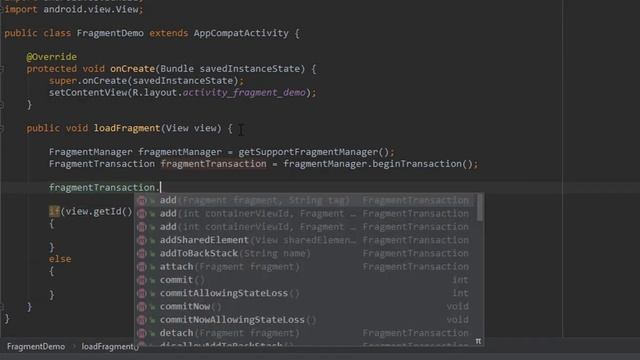Click the highlighted if keyword
The width and height of the screenshot is (640, 360).
54,211
